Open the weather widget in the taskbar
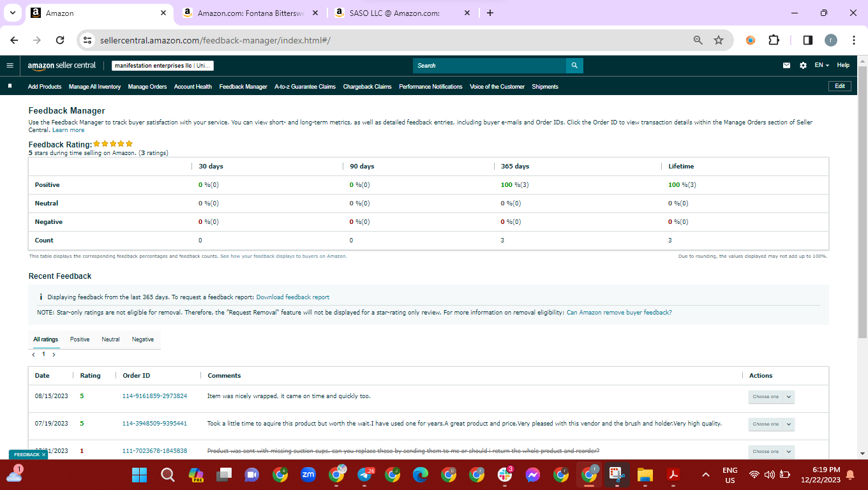This screenshot has height=490, width=868. tap(13, 473)
